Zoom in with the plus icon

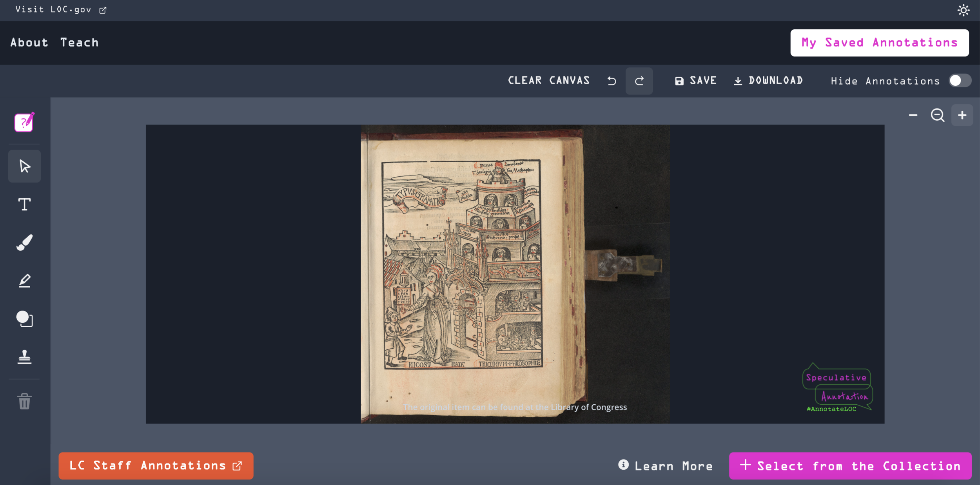coord(962,115)
